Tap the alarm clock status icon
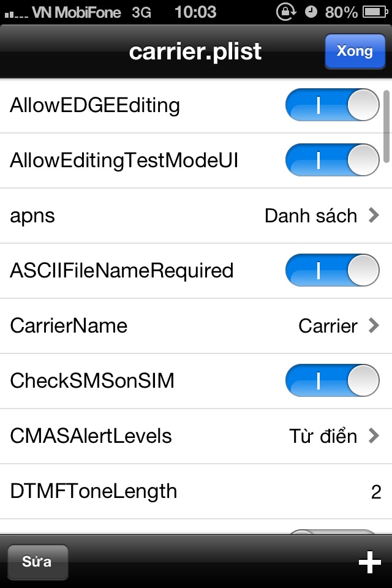Screen dimensions: 392x588 [311, 12]
